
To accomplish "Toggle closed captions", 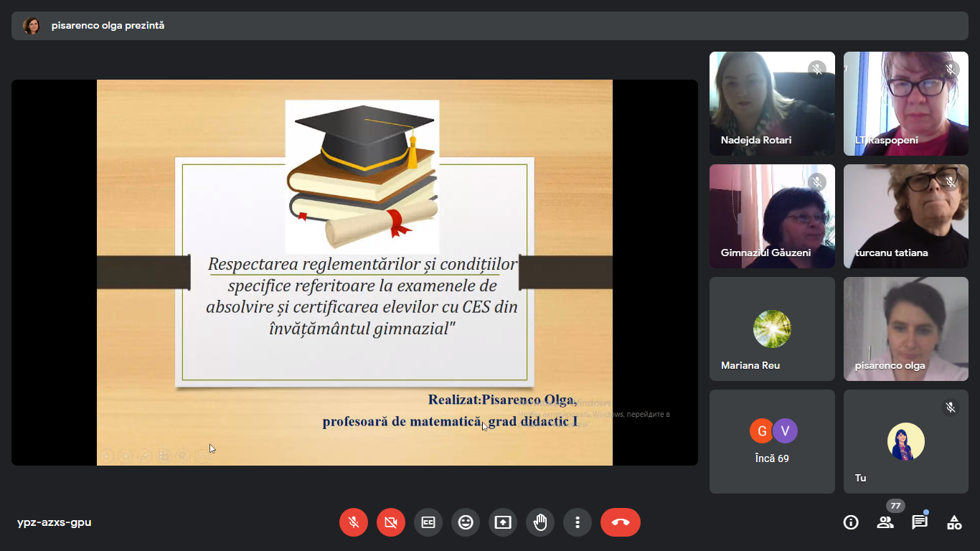I will point(428,522).
